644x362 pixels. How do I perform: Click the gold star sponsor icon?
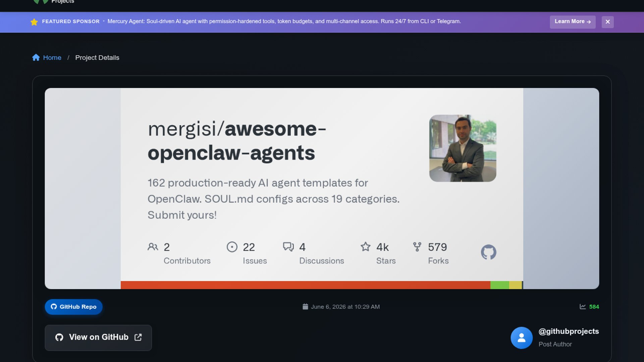34,22
